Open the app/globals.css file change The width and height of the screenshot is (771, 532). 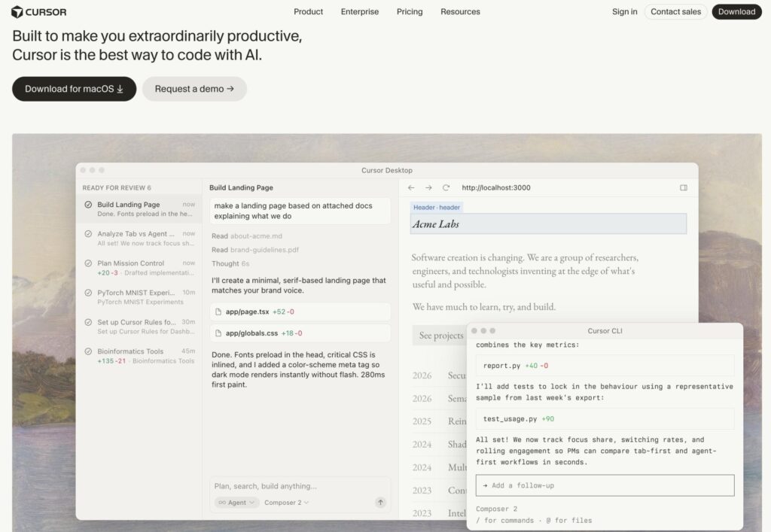tap(300, 333)
